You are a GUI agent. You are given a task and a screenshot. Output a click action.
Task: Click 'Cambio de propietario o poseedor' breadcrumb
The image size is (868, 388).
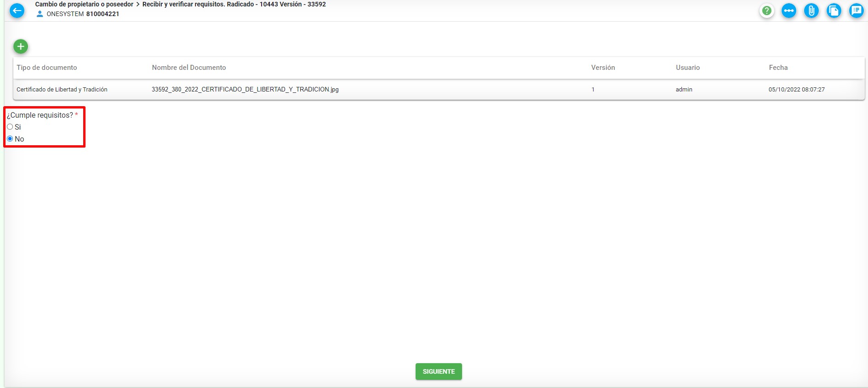tap(84, 4)
